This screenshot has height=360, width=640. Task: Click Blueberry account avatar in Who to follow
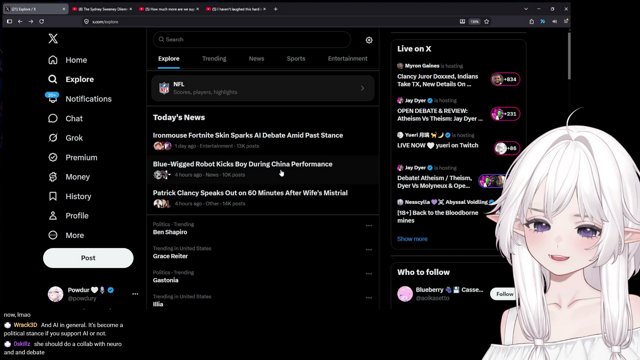click(x=405, y=294)
